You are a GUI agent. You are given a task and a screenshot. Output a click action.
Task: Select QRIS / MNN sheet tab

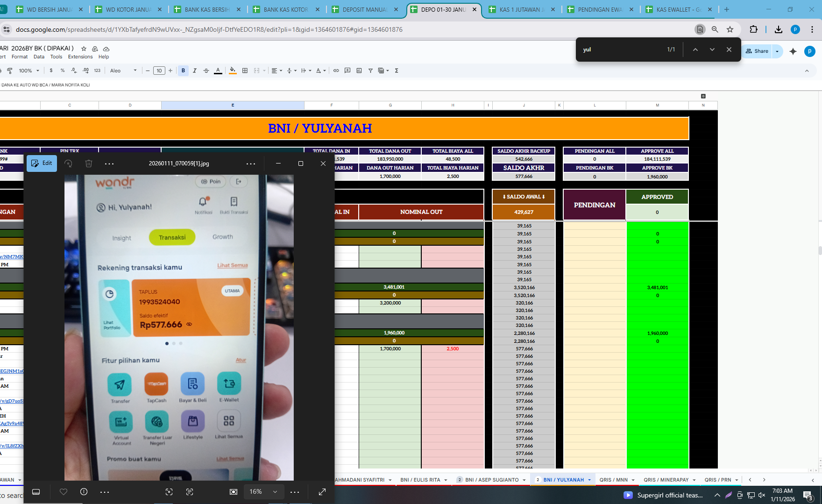click(614, 480)
